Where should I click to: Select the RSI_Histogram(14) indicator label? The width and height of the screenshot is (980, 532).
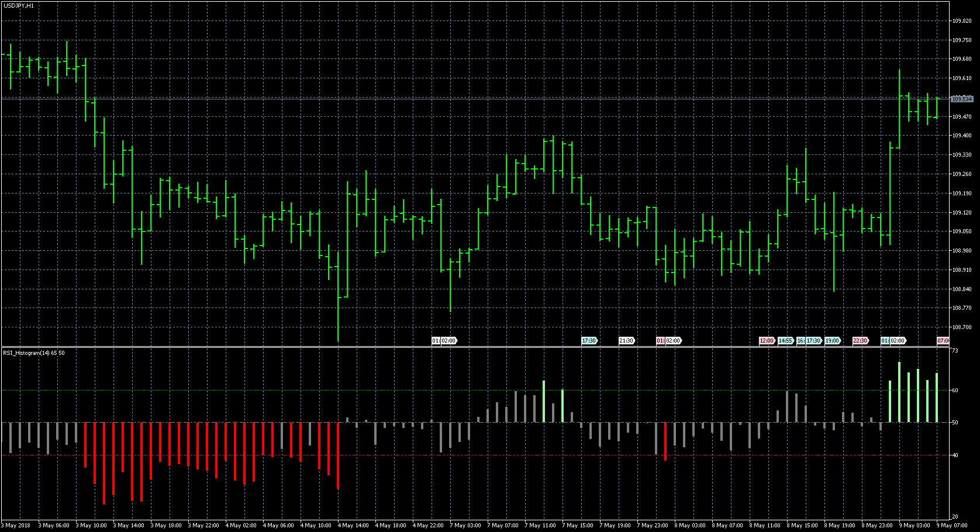tap(34, 353)
